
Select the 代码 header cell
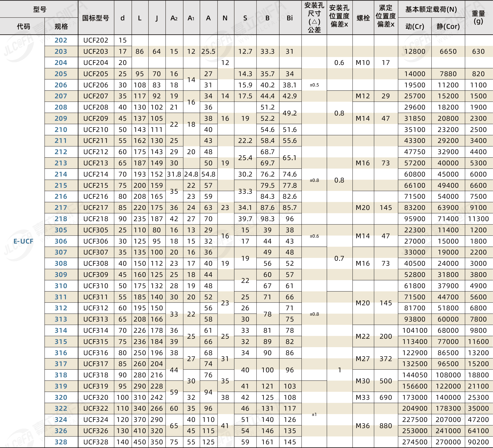23,26
